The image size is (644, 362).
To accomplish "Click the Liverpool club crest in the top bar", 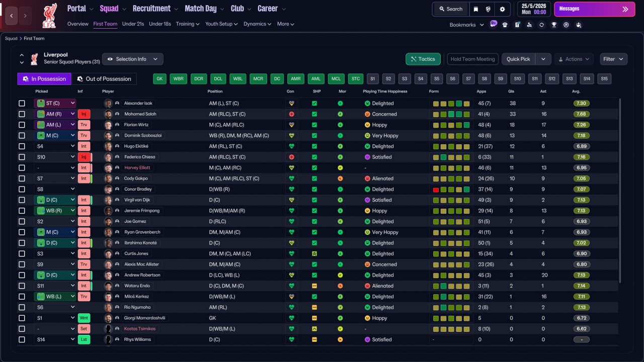I will [x=49, y=15].
